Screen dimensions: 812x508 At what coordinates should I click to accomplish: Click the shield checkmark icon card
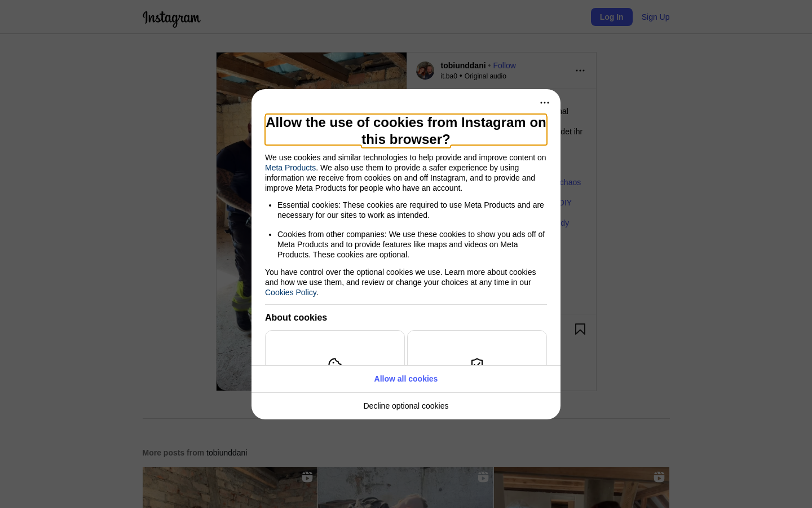(477, 348)
